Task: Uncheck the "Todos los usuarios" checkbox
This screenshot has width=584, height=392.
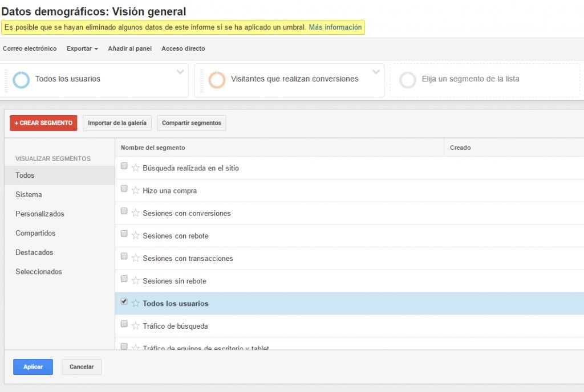Action: (x=124, y=301)
